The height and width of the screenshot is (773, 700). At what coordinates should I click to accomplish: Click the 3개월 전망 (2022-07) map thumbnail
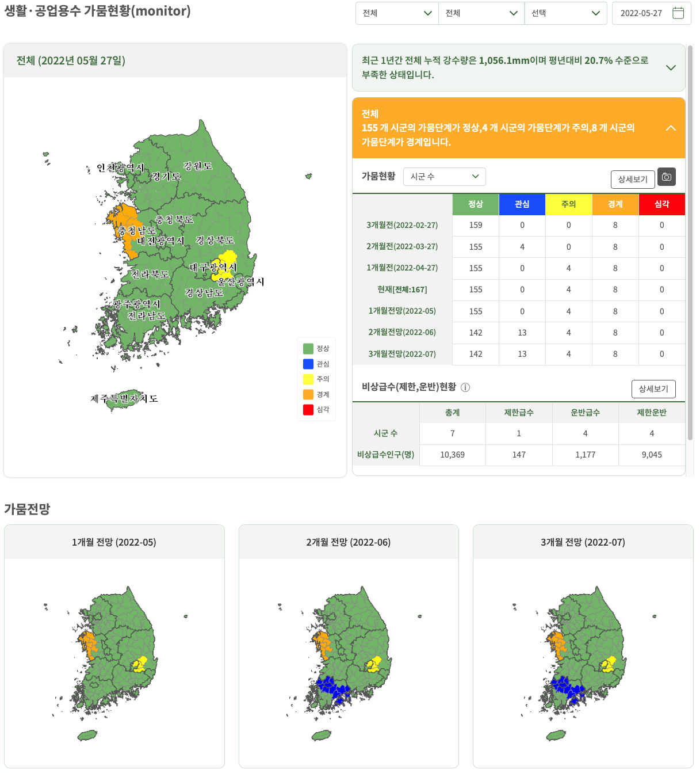coord(583,662)
